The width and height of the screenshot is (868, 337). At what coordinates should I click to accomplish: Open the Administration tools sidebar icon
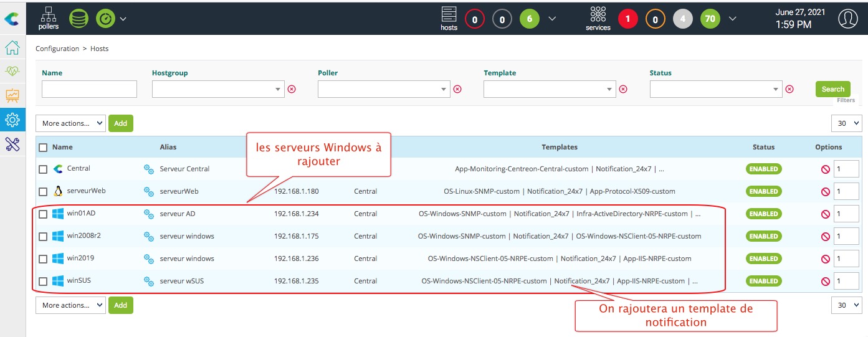tap(12, 143)
